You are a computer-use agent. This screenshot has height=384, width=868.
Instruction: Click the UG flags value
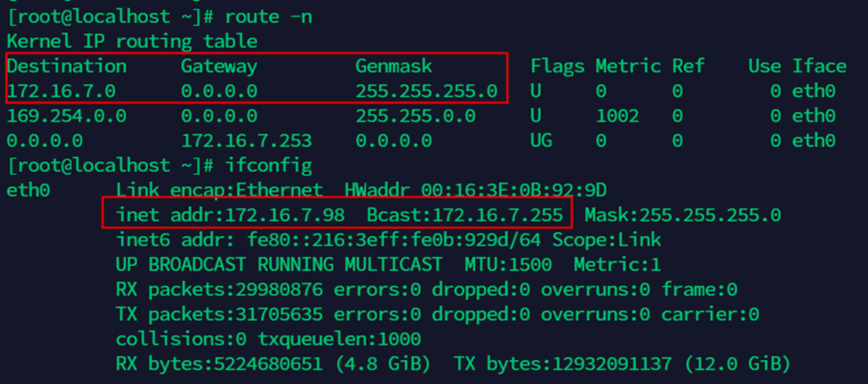tap(541, 141)
